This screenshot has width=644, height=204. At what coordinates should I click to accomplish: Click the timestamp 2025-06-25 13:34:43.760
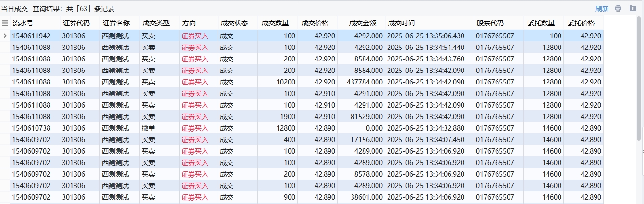coord(425,59)
